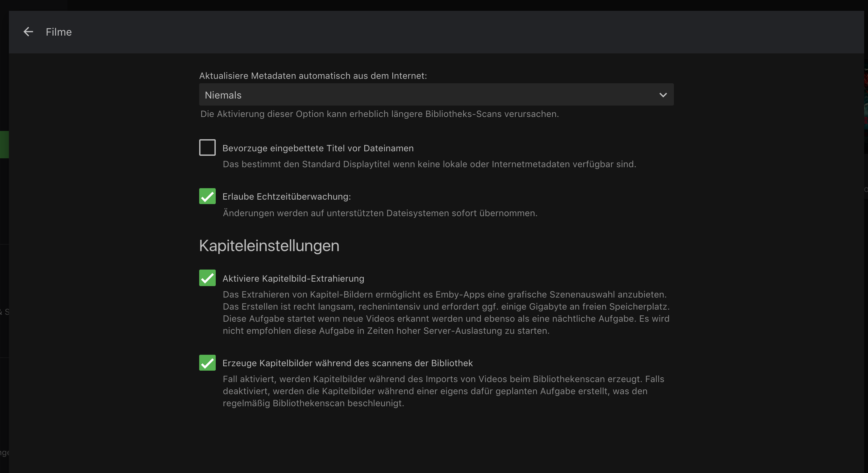
Task: Click the Filme dialog title
Action: click(59, 32)
